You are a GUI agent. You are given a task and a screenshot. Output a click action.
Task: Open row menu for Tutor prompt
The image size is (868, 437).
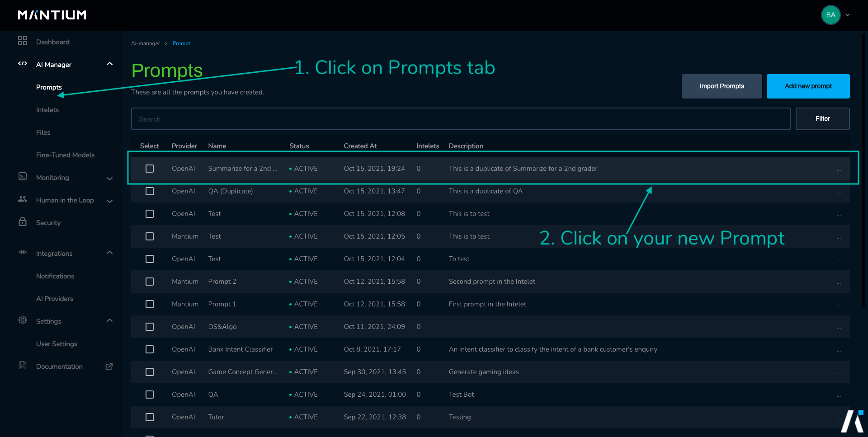[839, 419]
